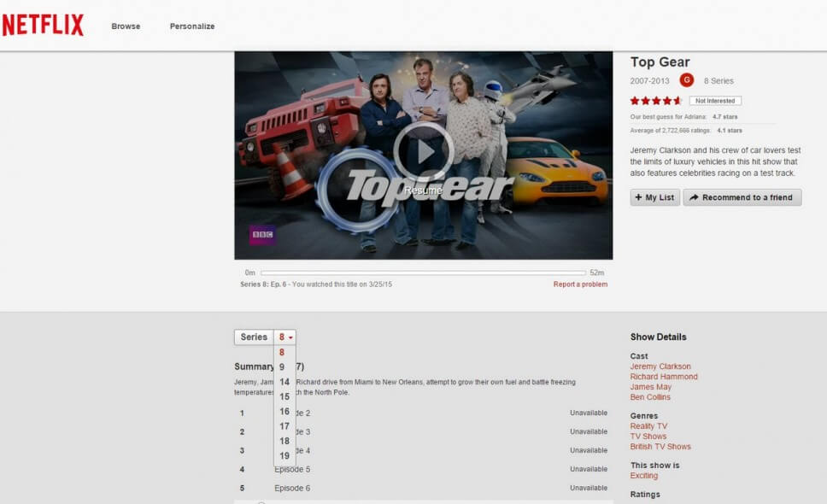Choose series 15 from the list
The image size is (827, 504).
pyautogui.click(x=284, y=396)
